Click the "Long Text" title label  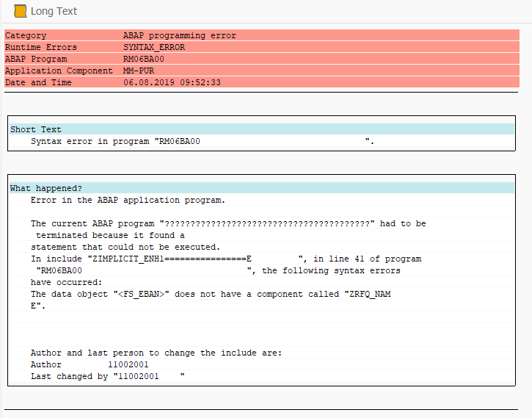click(54, 11)
